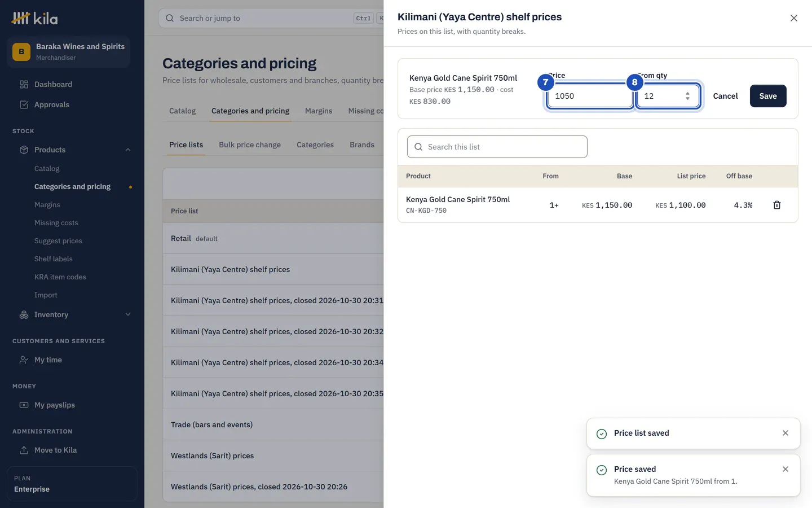Select the Price lists sub-tab
The image size is (812, 508).
coord(186,144)
